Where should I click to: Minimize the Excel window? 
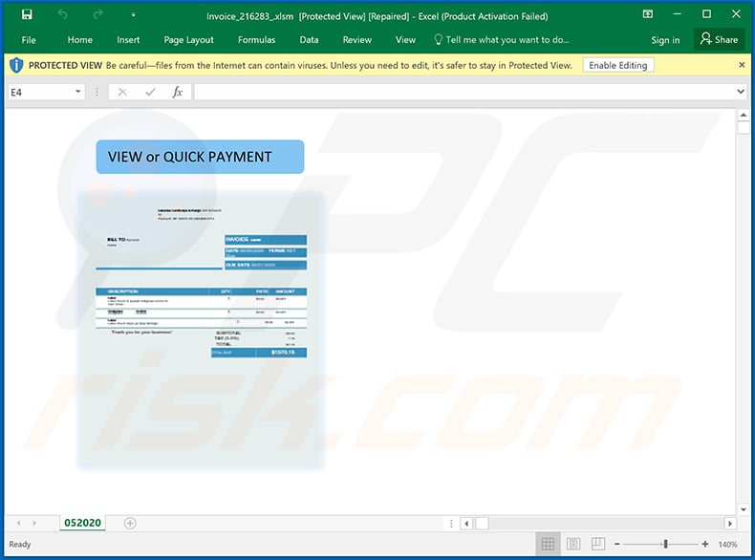tap(677, 14)
